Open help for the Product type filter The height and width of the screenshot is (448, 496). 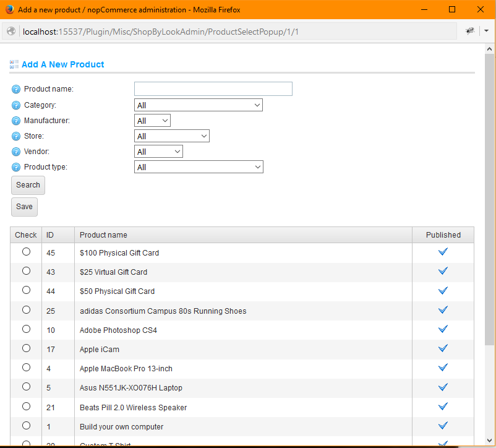[15, 166]
